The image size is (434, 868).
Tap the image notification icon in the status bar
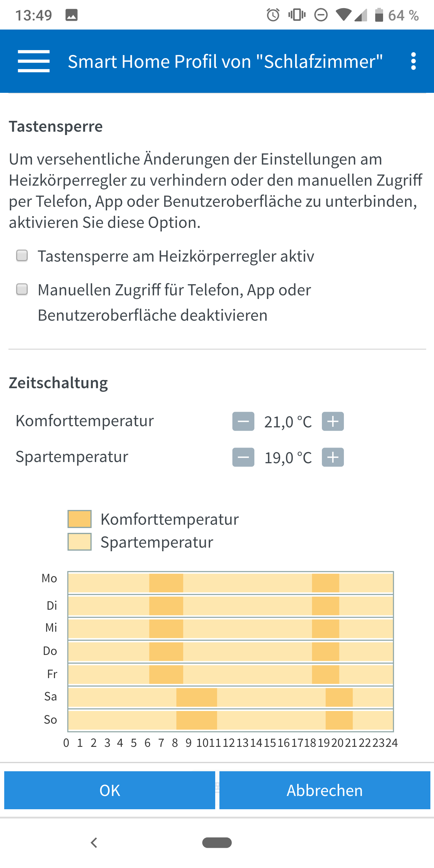tap(71, 15)
